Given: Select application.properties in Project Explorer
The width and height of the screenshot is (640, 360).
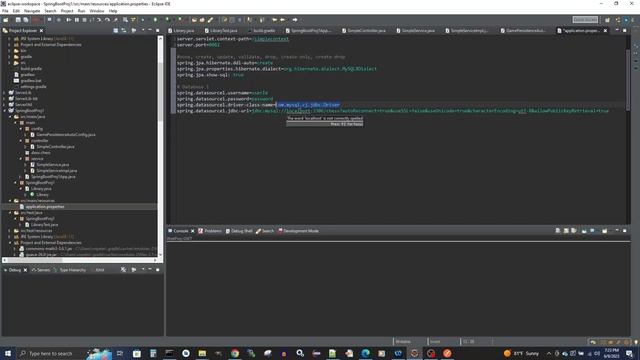Looking at the screenshot, I should pyautogui.click(x=44, y=207).
